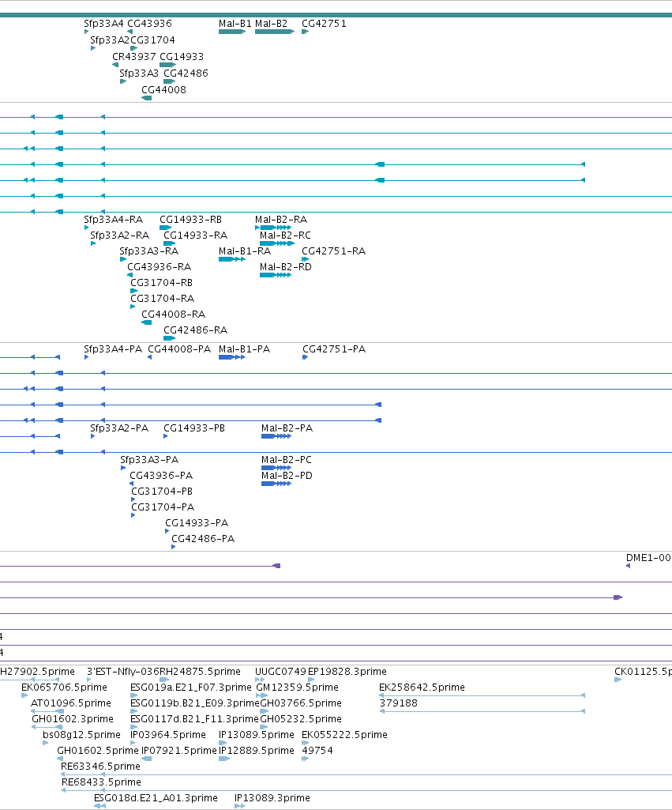Select transcript Mal-B2-RC

point(285,235)
